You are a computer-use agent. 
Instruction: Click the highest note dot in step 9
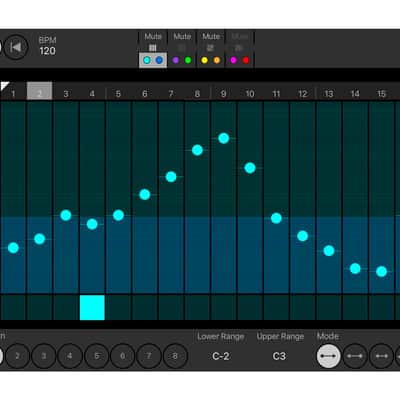click(x=224, y=138)
